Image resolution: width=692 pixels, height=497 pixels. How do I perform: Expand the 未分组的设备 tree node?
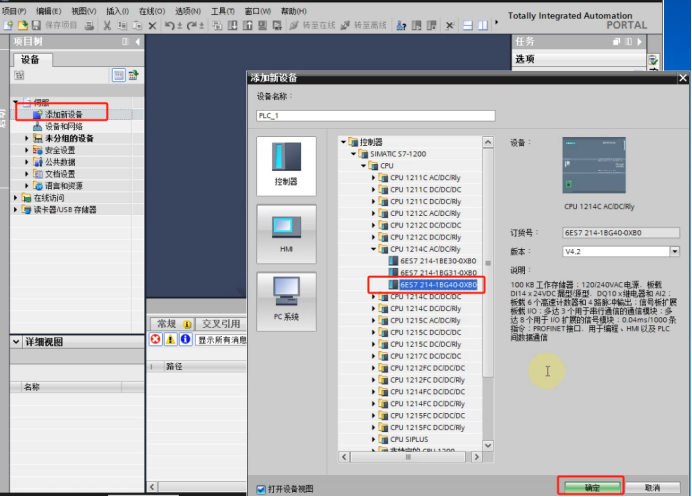26,139
